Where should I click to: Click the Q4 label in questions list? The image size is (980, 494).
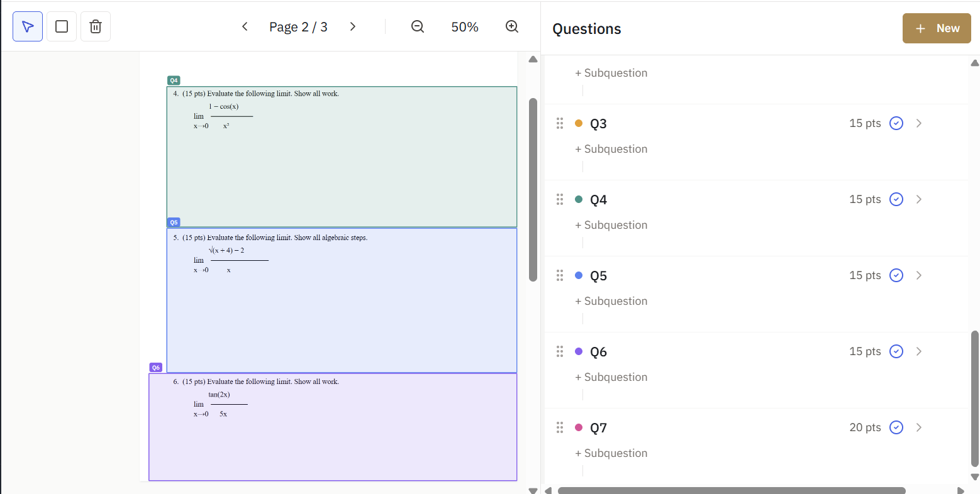pos(598,200)
